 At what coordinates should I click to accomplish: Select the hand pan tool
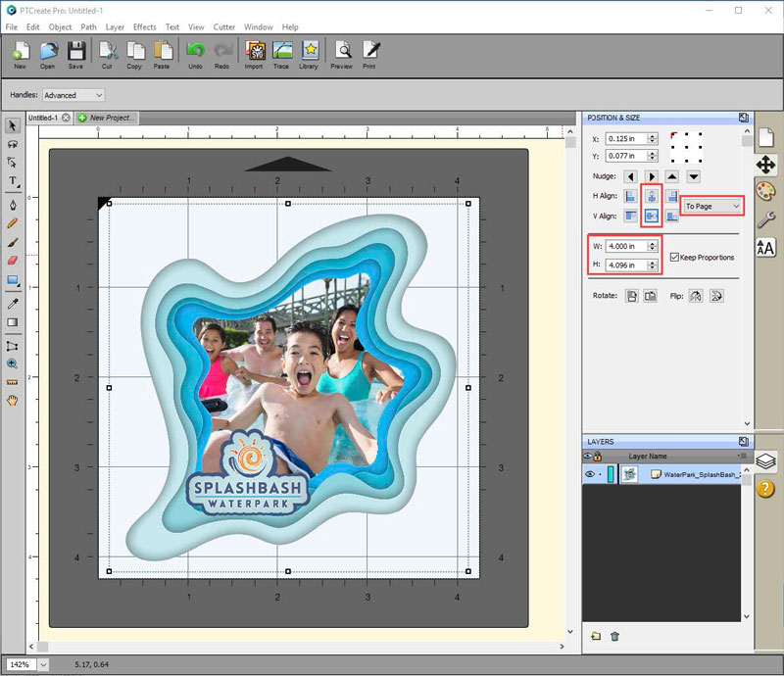(13, 400)
